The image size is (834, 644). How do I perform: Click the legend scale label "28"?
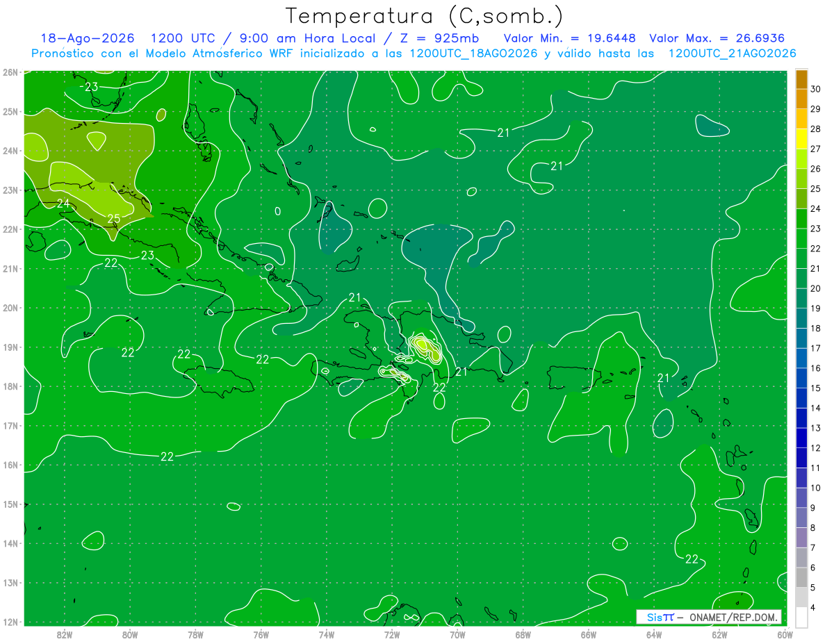(816, 129)
